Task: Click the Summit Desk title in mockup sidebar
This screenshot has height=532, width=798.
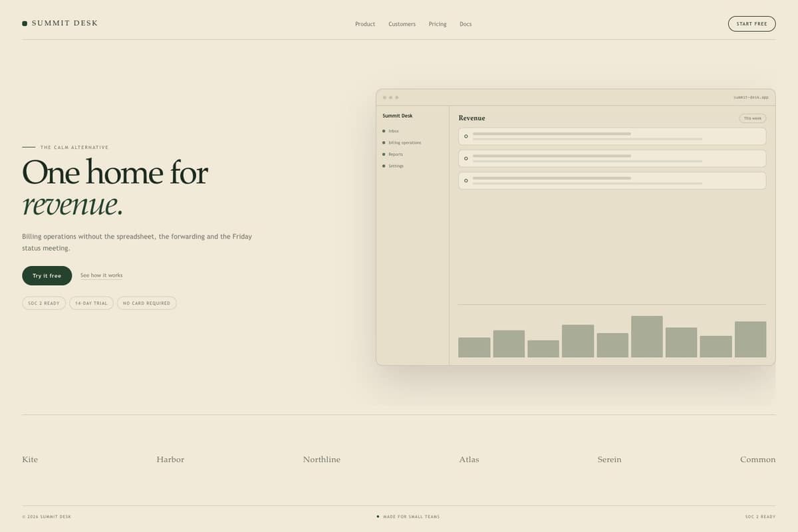Action: pos(397,116)
